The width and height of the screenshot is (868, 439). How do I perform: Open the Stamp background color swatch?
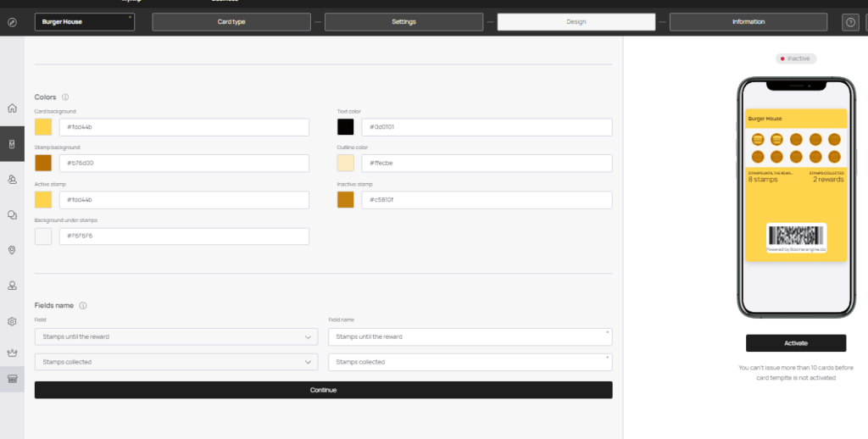coord(43,164)
